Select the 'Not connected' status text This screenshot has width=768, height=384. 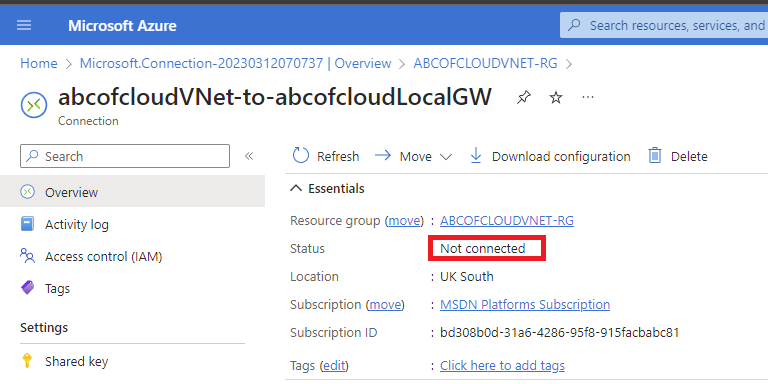482,249
